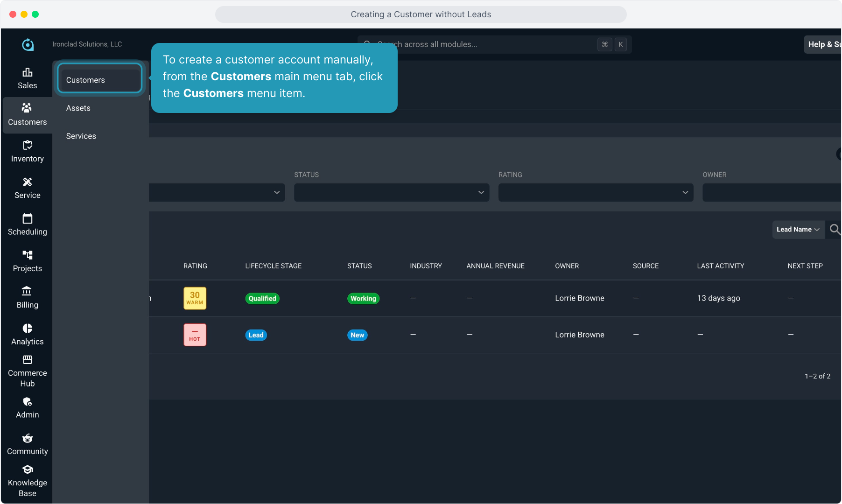Image resolution: width=842 pixels, height=504 pixels.
Task: Sort by the Status column header
Action: point(359,266)
